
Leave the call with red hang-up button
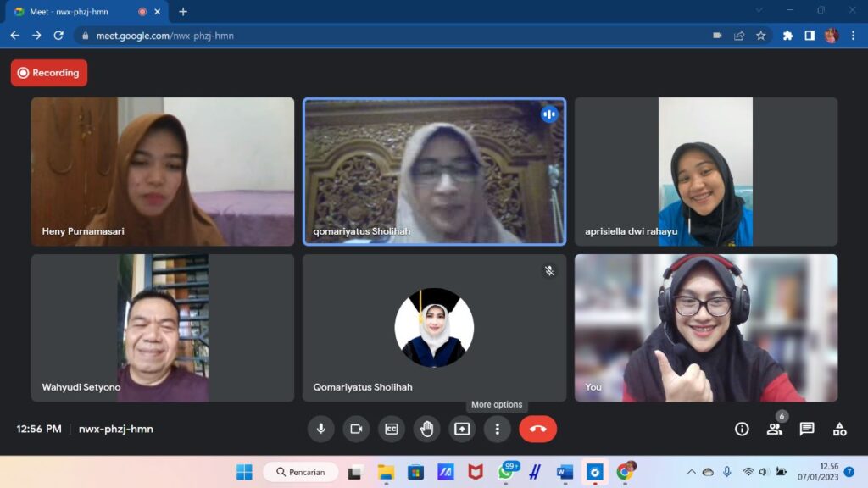537,429
